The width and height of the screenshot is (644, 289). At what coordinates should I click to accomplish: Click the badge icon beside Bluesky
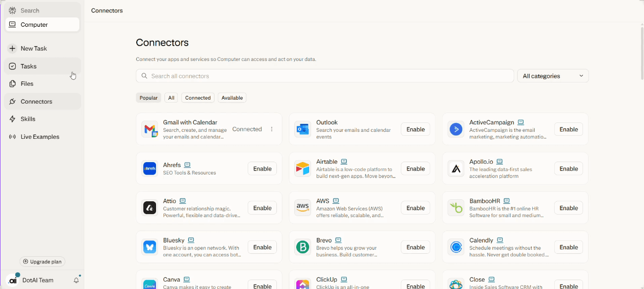coord(191,240)
